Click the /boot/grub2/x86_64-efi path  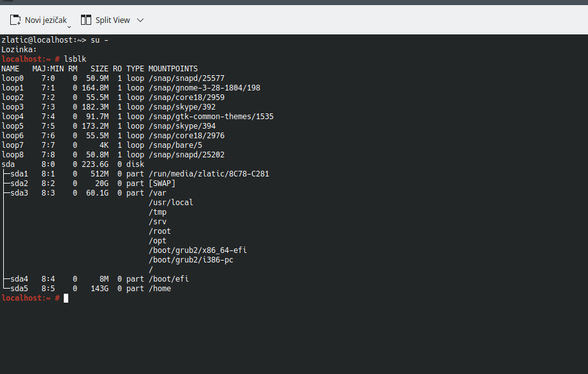[x=197, y=250]
